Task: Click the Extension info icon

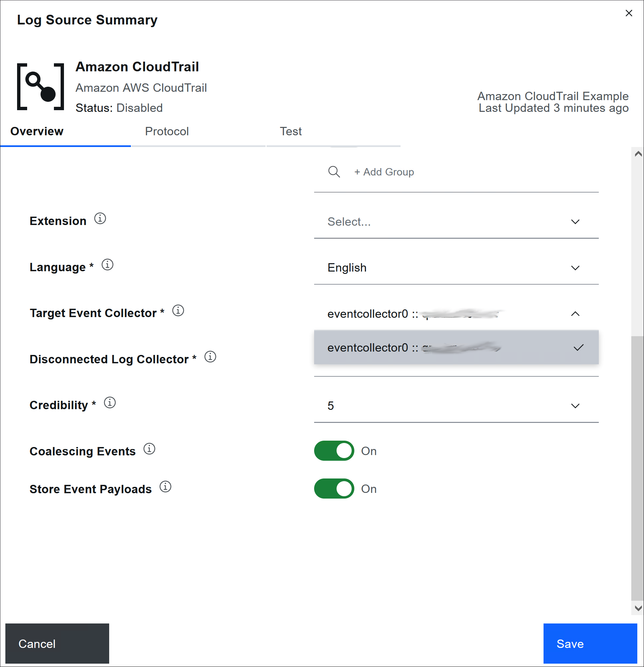Action: tap(100, 218)
